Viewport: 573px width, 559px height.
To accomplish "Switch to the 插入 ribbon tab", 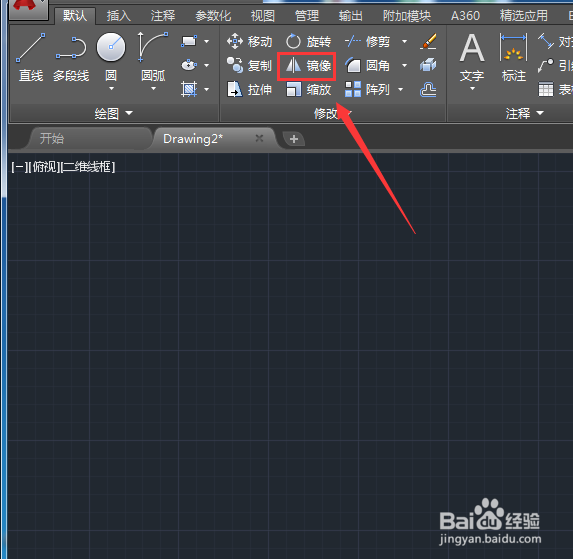I will [118, 16].
